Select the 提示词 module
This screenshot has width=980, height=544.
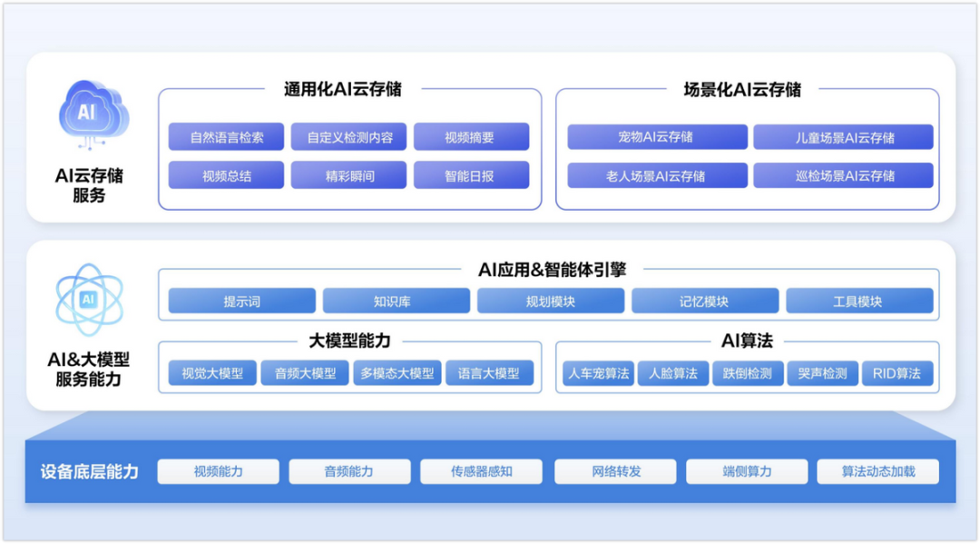(242, 301)
